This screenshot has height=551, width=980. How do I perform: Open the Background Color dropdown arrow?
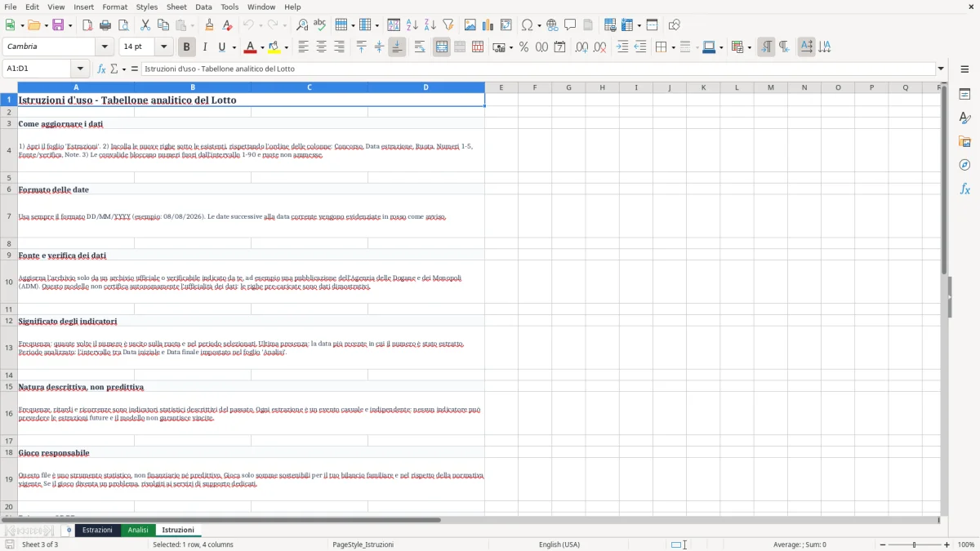tap(286, 47)
